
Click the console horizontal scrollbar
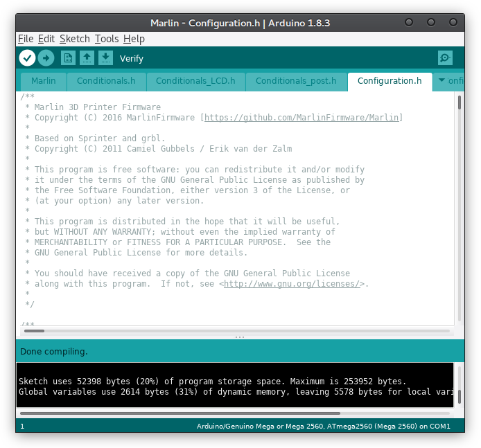coord(180,413)
